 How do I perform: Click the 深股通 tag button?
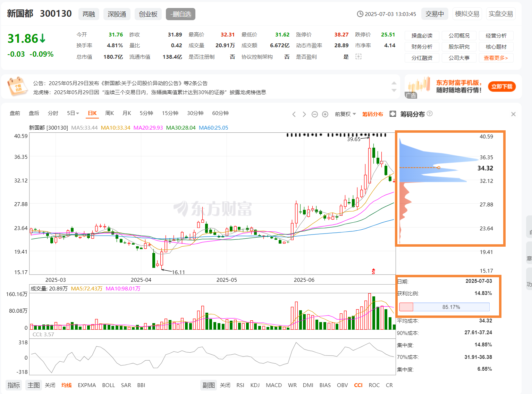coord(117,14)
